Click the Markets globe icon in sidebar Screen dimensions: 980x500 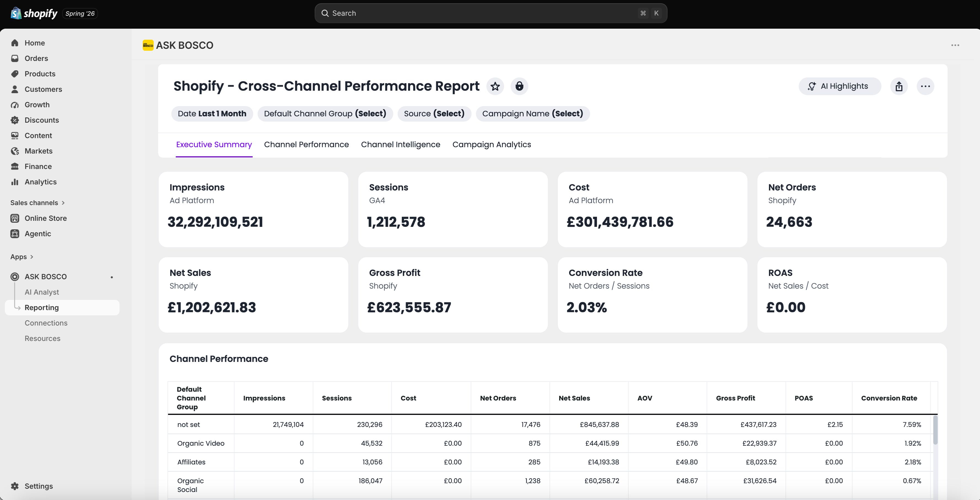tap(15, 151)
